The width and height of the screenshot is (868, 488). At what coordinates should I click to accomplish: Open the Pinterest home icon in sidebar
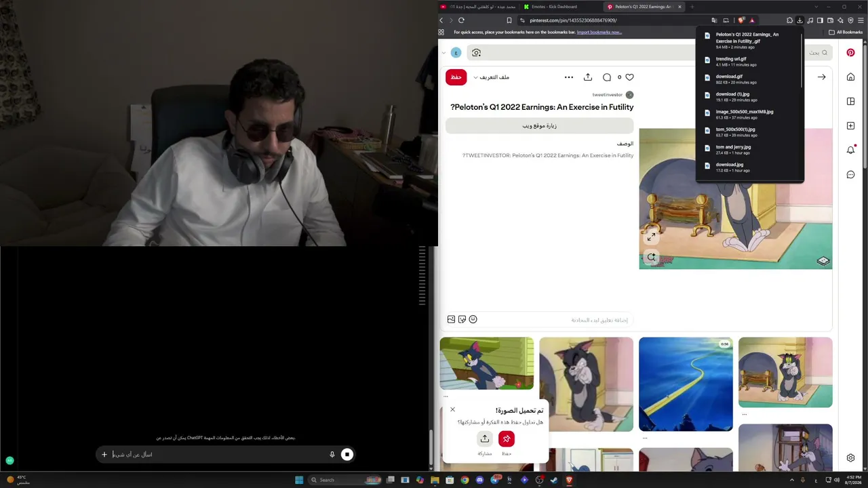(850, 77)
